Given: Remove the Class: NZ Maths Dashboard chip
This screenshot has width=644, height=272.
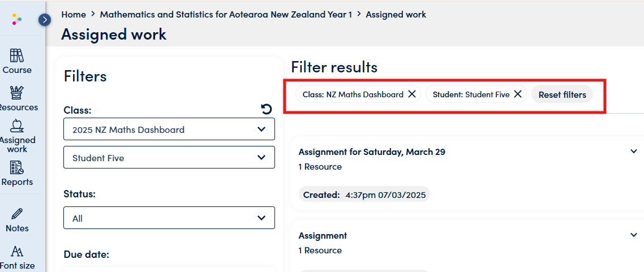Looking at the screenshot, I should [x=412, y=94].
